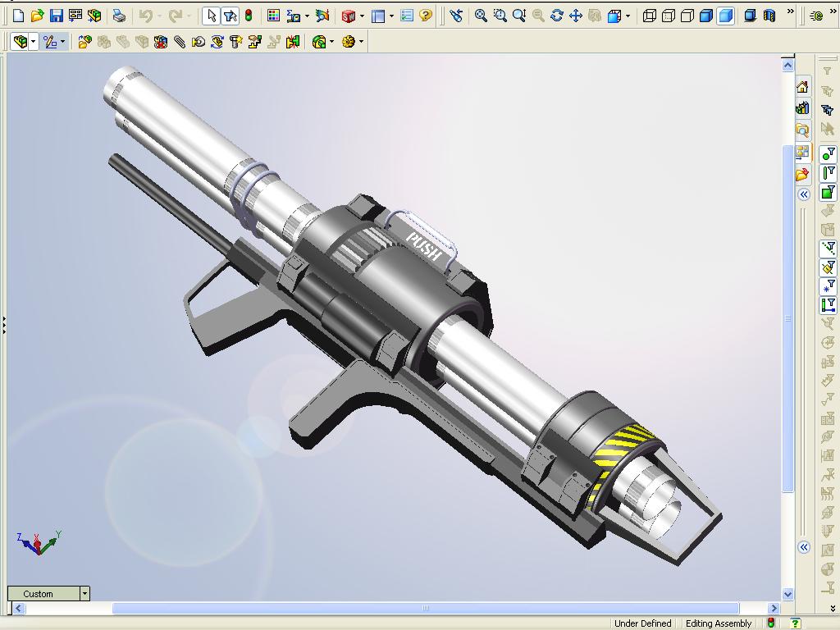Open the Custom view orientation dropdown
Image resolution: width=840 pixels, height=630 pixels.
84,593
